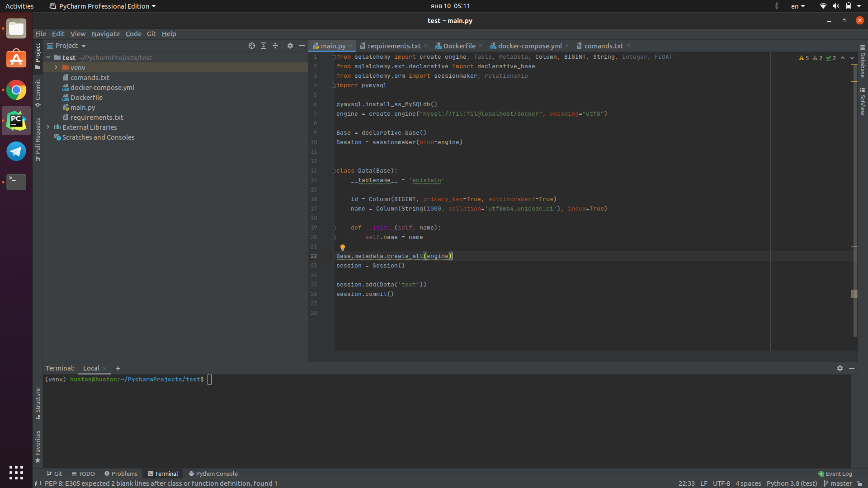Open the Python Console
Image resolution: width=868 pixels, height=488 pixels.
213,474
